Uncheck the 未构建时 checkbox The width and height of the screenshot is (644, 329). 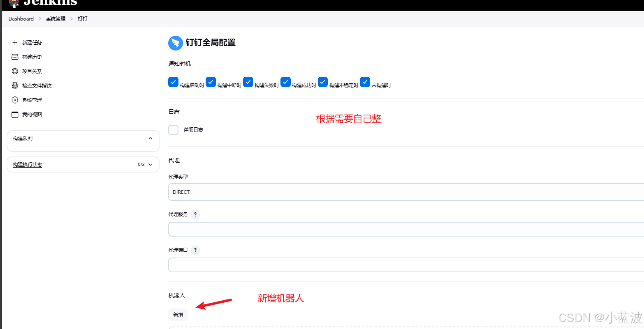point(365,82)
